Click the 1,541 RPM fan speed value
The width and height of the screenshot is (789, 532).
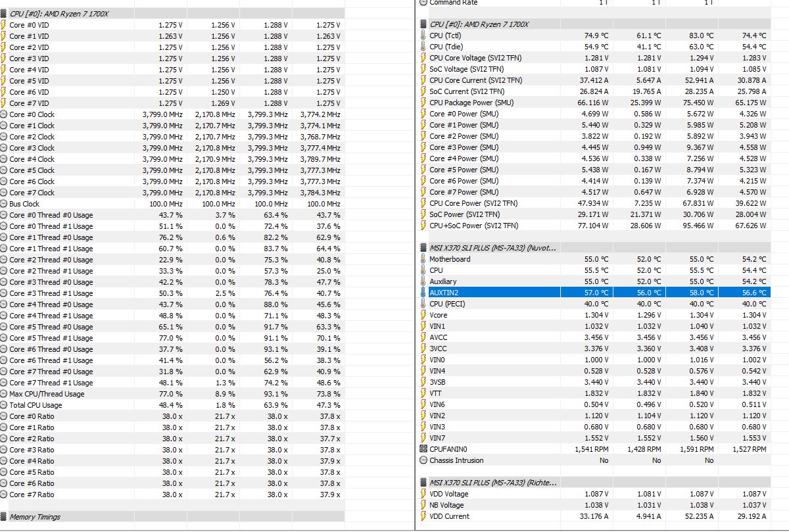coord(592,449)
